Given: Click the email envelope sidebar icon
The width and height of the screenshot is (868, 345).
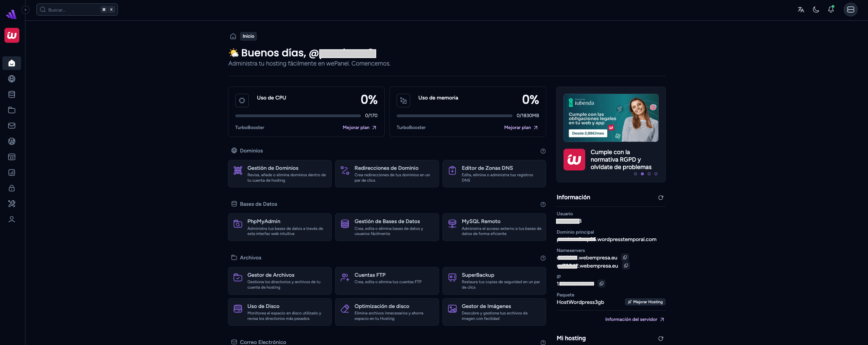Looking at the screenshot, I should coord(12,126).
